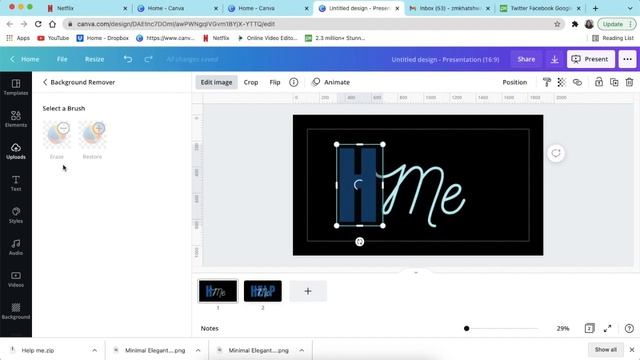Select the Restore brush
This screenshot has width=640, height=360.
92,140
